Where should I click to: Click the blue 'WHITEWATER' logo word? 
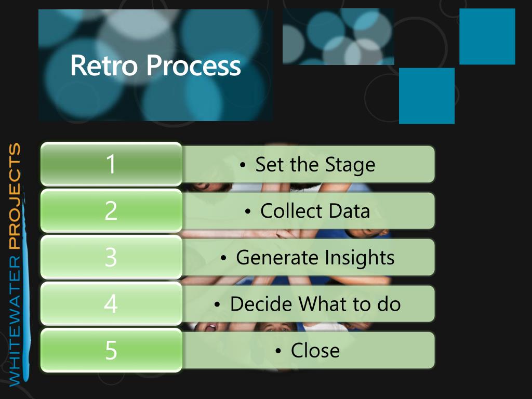15,321
